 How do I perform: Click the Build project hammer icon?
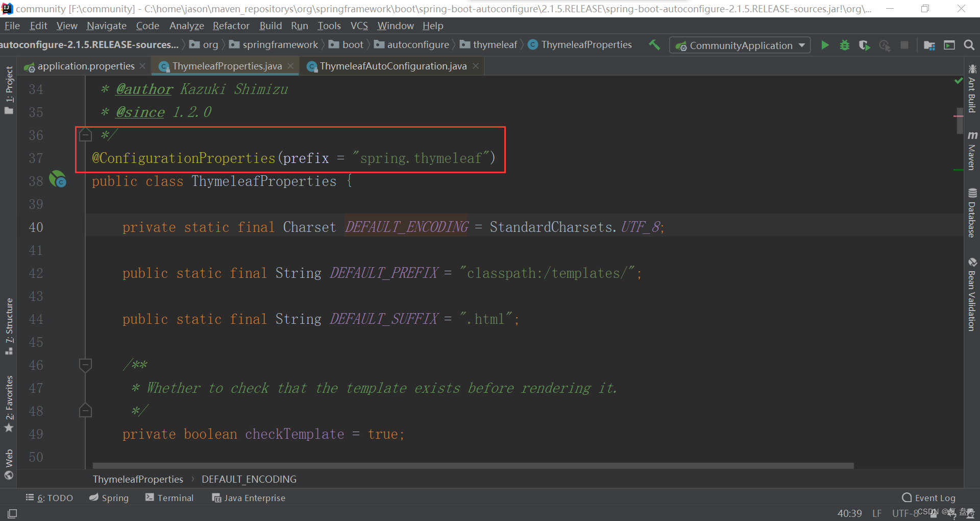[x=654, y=45]
